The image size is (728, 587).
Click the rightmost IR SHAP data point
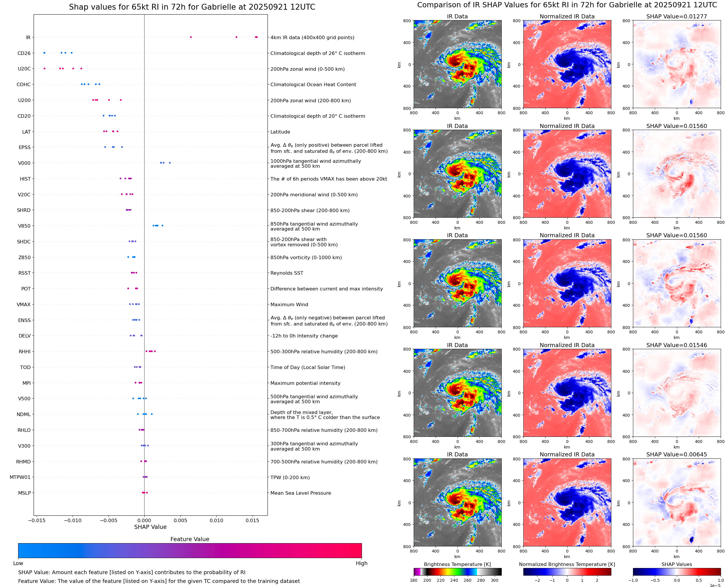tap(257, 37)
